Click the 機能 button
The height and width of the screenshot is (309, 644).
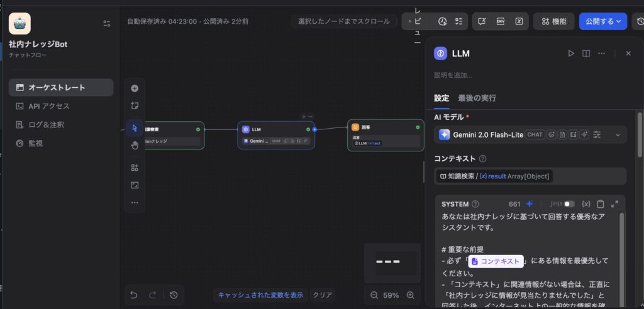(x=553, y=21)
